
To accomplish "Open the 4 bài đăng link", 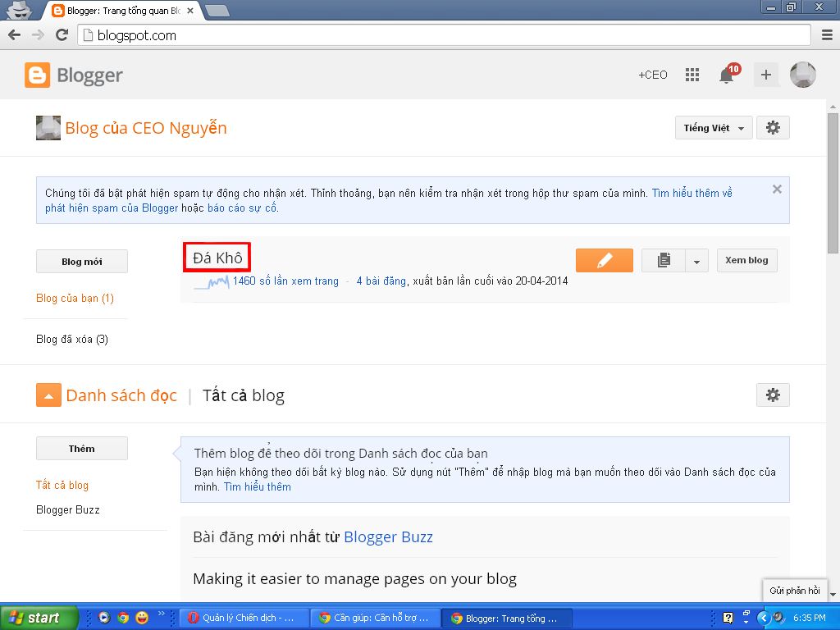I will (x=381, y=281).
